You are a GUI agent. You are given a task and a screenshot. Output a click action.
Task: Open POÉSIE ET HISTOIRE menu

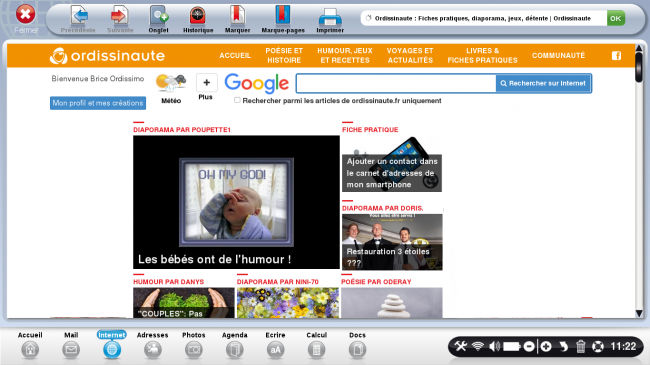click(284, 56)
